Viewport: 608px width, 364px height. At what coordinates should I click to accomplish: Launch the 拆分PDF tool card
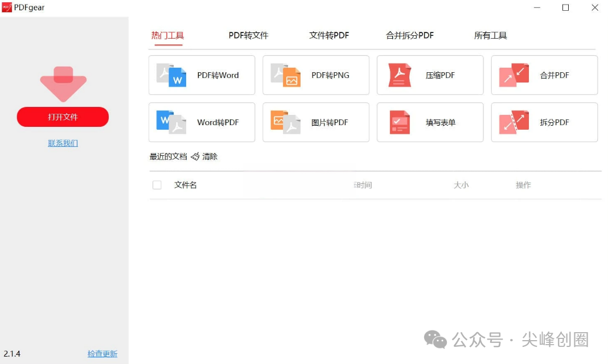(x=544, y=122)
